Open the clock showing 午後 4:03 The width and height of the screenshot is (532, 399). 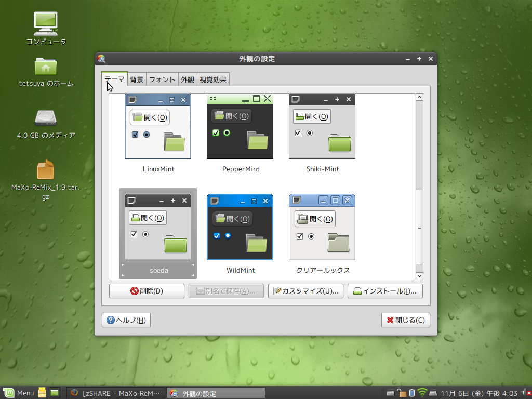[x=479, y=393]
